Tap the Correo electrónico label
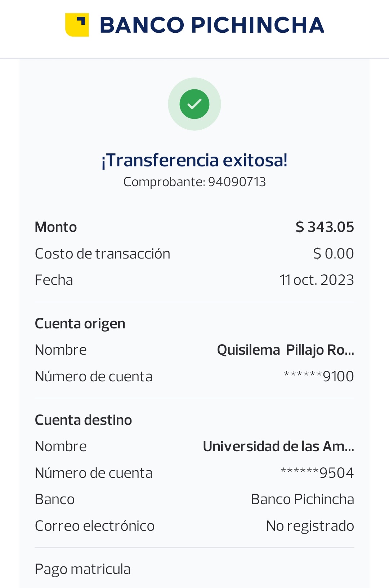The width and height of the screenshot is (389, 588). point(94,526)
